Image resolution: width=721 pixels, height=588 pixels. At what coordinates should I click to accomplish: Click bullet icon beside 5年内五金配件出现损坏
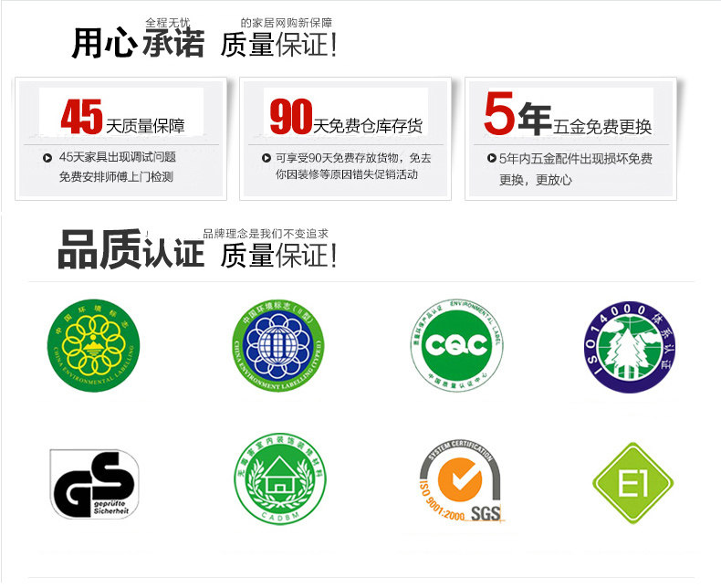491,158
